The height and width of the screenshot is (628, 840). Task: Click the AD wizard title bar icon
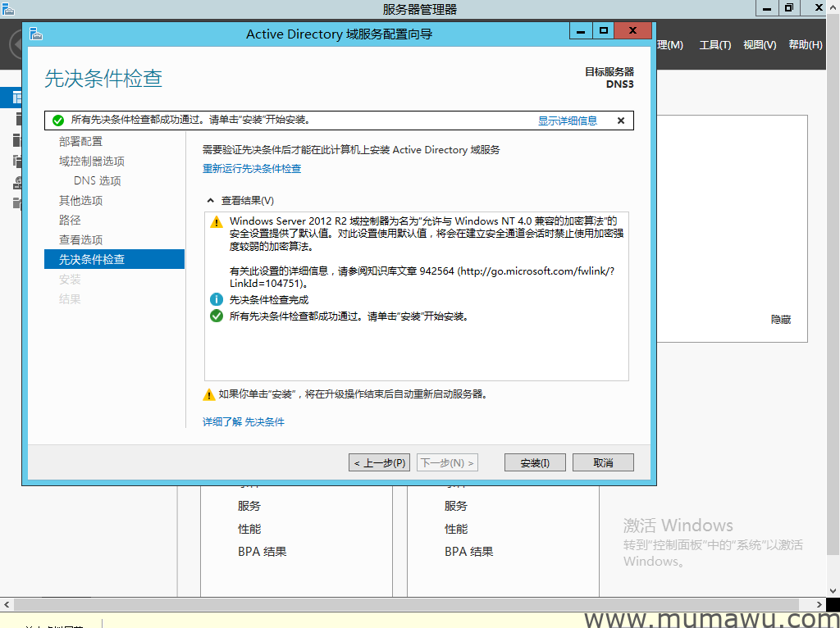coord(35,34)
